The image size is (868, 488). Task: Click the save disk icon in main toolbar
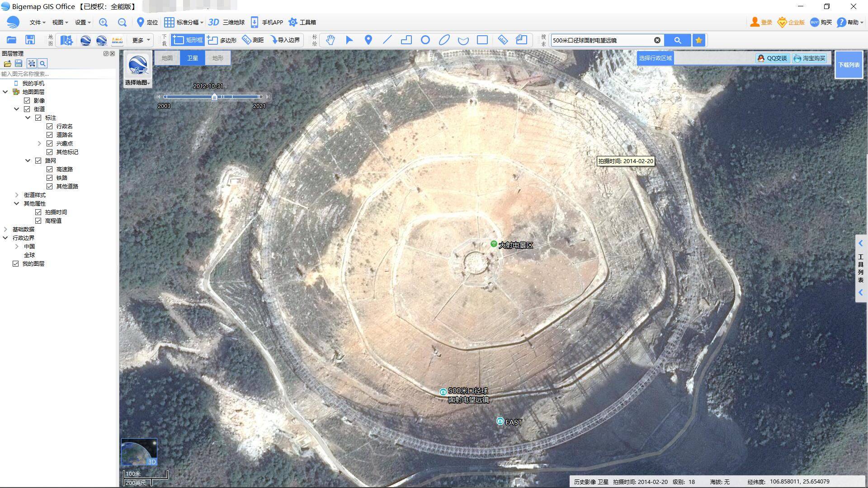[30, 40]
